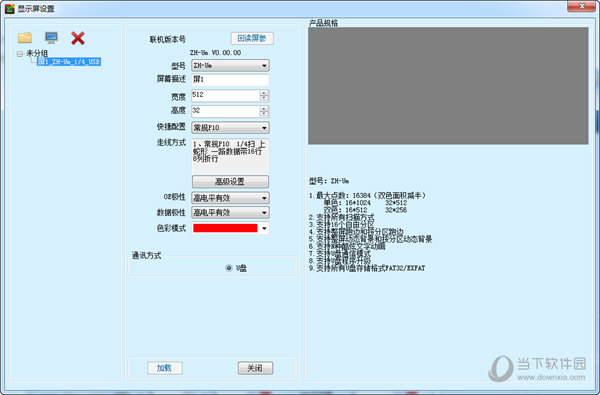Increase 高度 with up arrow
This screenshot has height=395, width=600.
pyautogui.click(x=264, y=108)
